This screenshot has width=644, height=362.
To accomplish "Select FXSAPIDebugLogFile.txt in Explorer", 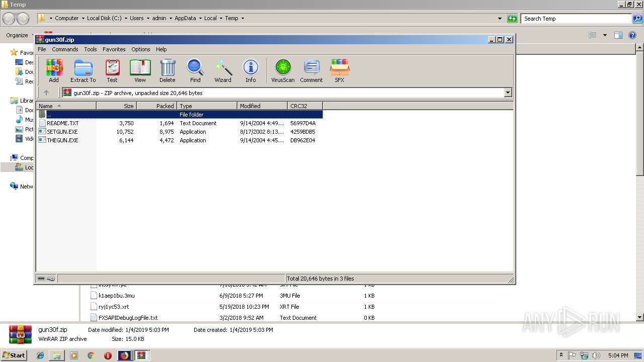I will click(128, 318).
